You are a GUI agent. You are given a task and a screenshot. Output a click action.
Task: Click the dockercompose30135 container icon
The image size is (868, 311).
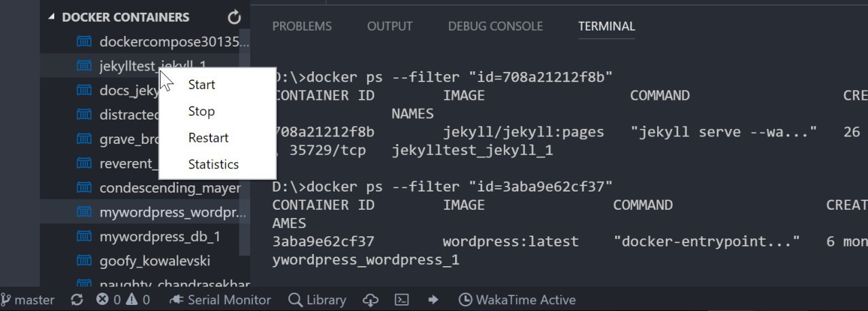point(84,41)
